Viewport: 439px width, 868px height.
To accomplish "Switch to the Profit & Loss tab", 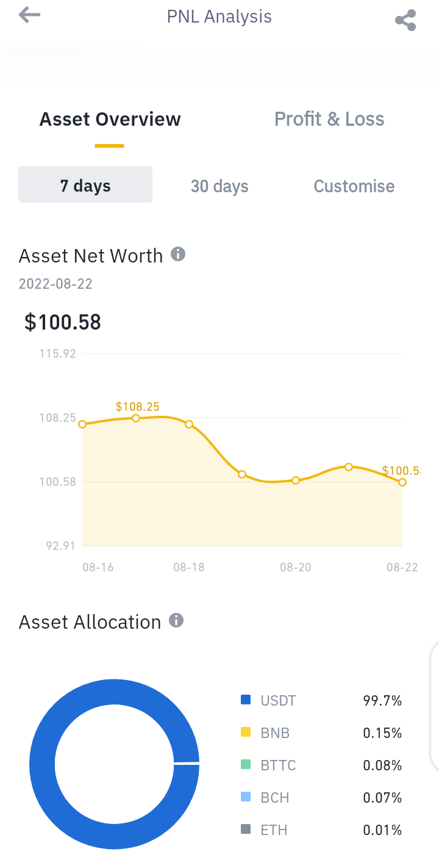I will [329, 119].
